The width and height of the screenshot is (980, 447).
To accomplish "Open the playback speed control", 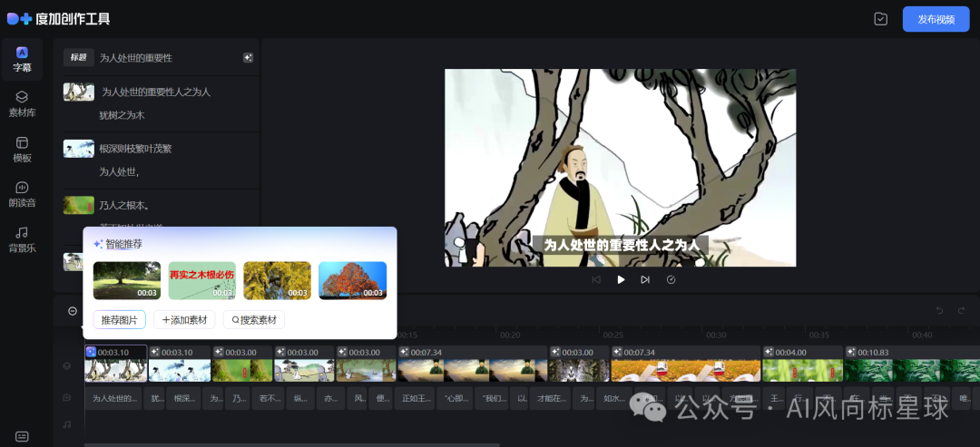I will [x=671, y=279].
